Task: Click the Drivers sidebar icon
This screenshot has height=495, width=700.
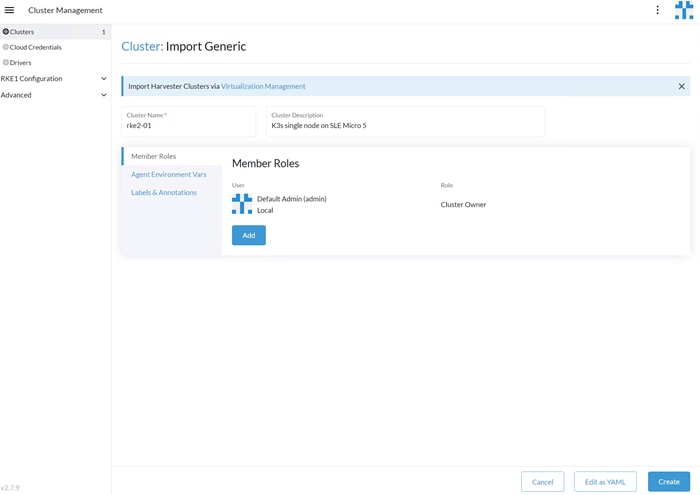Action: tap(6, 62)
